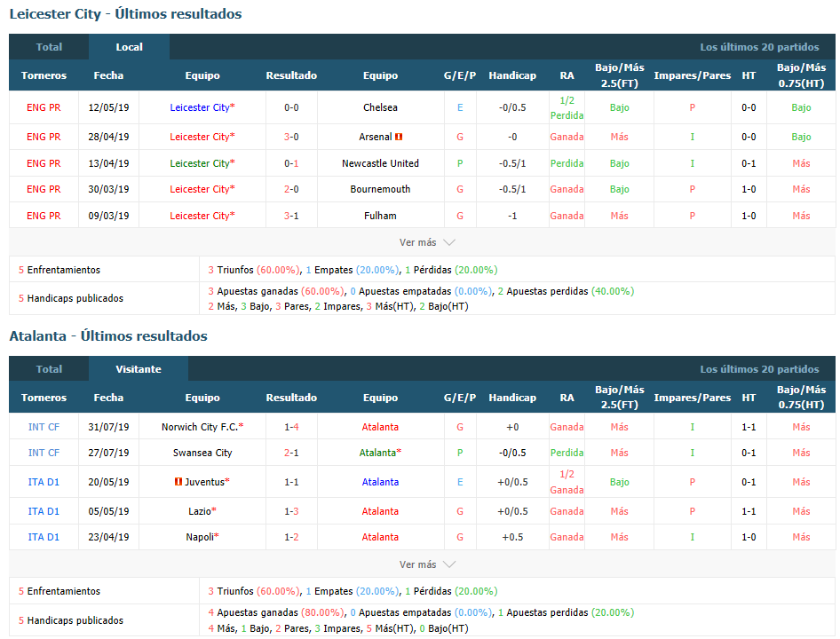Click result 1-4 in Norwich City row

(x=291, y=427)
